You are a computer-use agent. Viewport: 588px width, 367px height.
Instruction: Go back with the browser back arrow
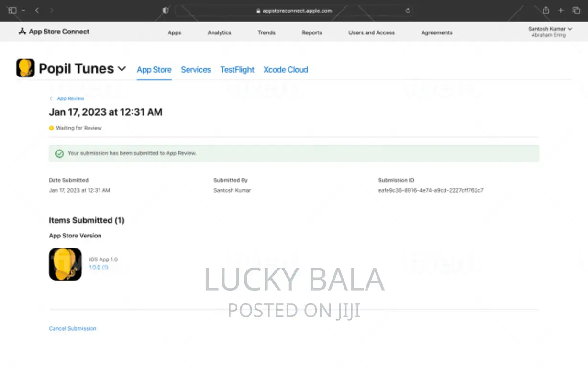pos(37,10)
